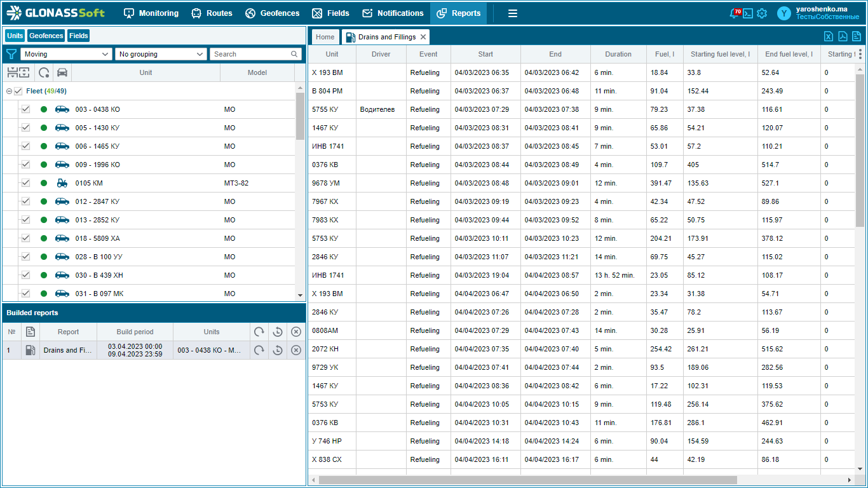Uncheck unit 006 - 1465 КУ
868x488 pixels.
[x=25, y=146]
